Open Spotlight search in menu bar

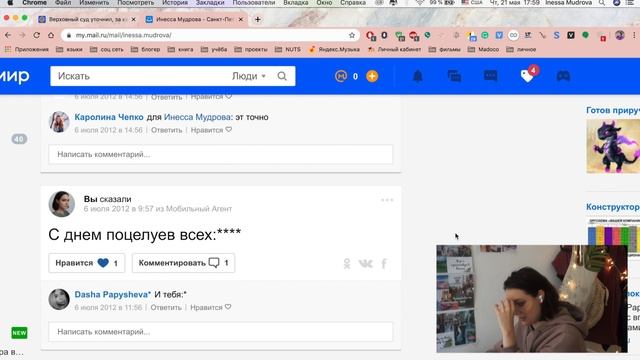click(602, 2)
